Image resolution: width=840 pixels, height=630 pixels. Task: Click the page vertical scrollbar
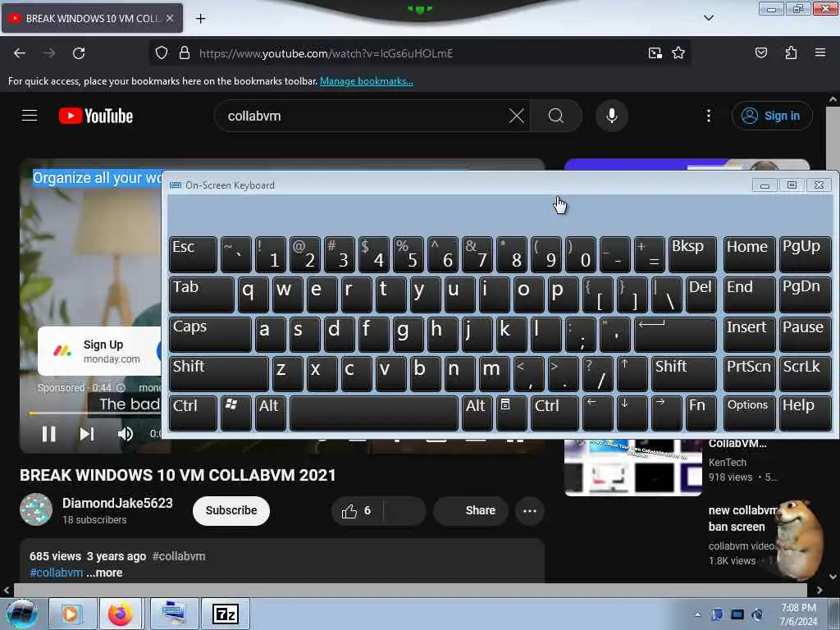[833, 338]
